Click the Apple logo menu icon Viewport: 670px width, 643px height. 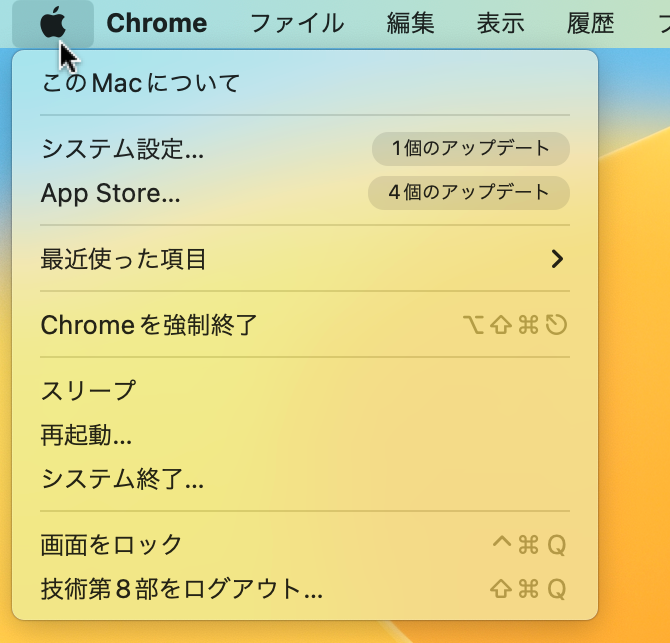53,23
